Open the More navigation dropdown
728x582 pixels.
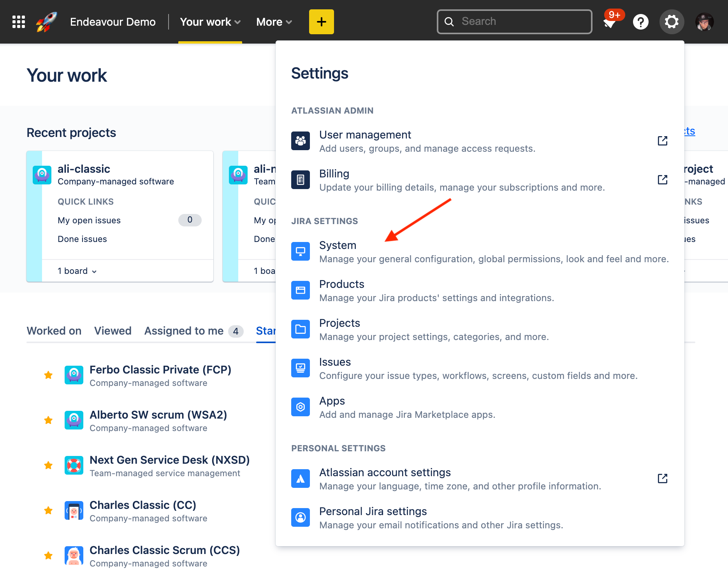click(x=274, y=22)
